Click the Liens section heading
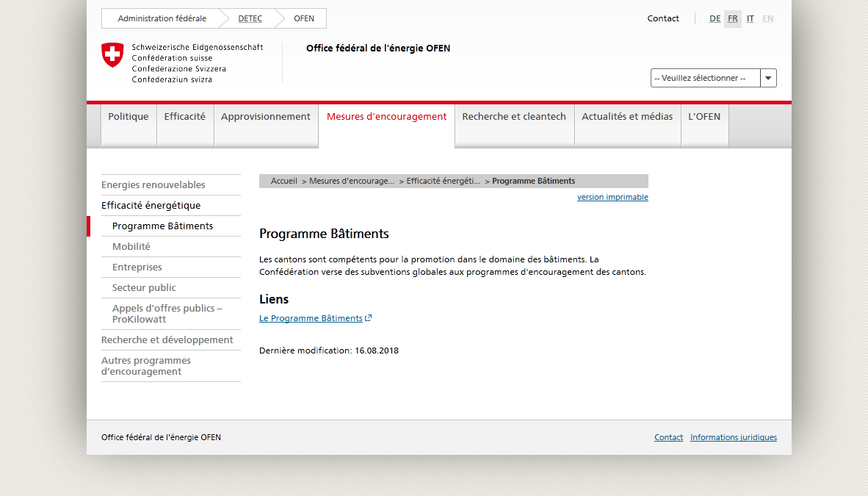Screen dimensions: 868x496 coord(274,299)
